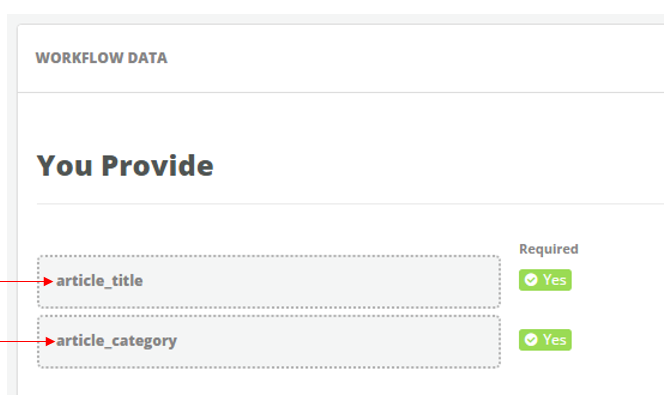Click the divider line under You Provide
The width and height of the screenshot is (669, 398).
[x=350, y=204]
